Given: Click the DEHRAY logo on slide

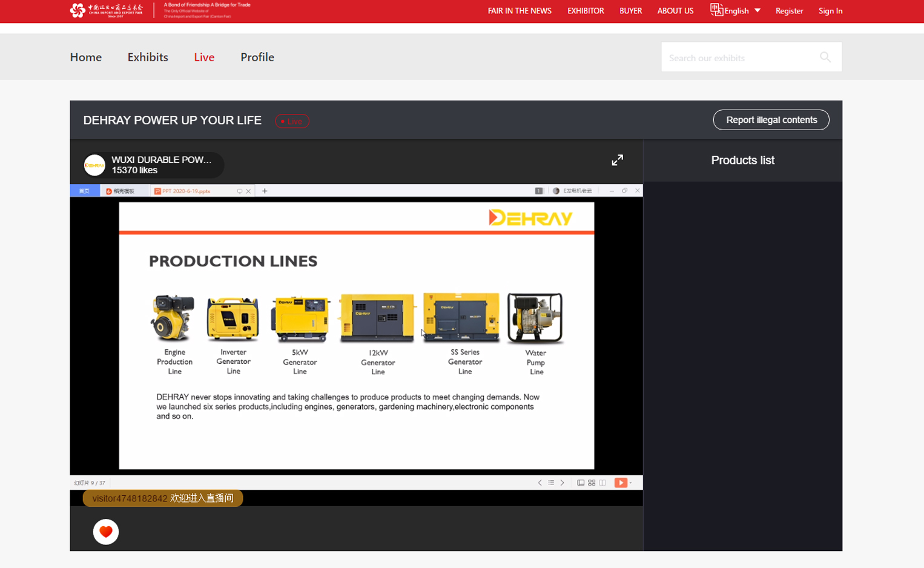Looking at the screenshot, I should tap(530, 217).
